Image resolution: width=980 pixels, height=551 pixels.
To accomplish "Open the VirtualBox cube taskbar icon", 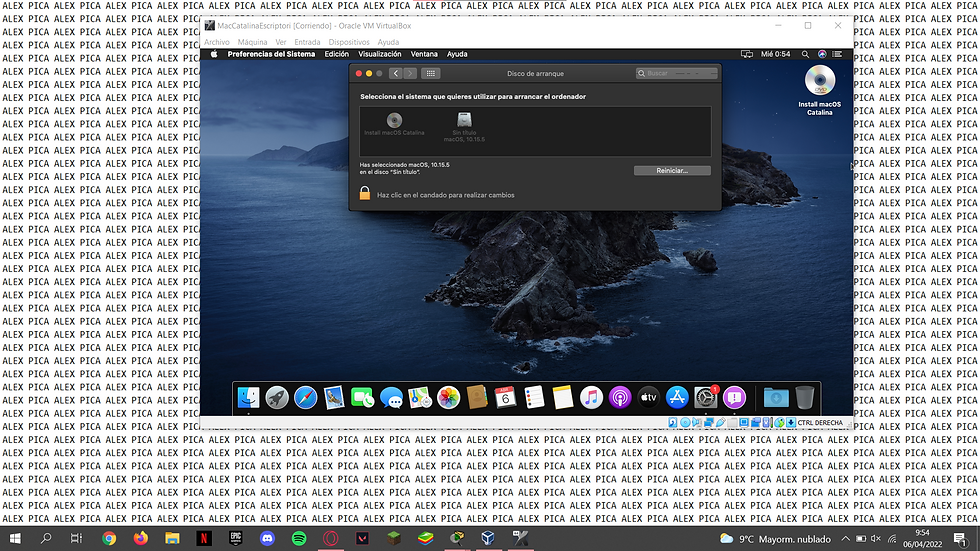I will coord(488,538).
